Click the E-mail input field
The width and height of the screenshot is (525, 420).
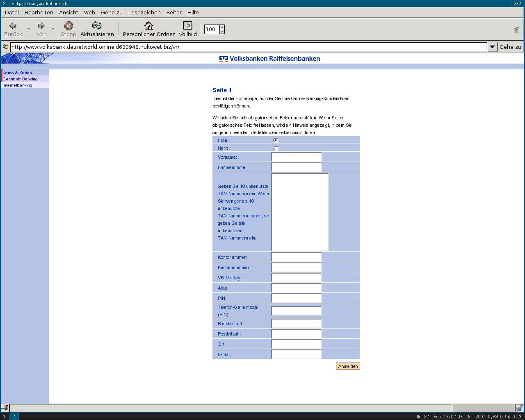(297, 354)
